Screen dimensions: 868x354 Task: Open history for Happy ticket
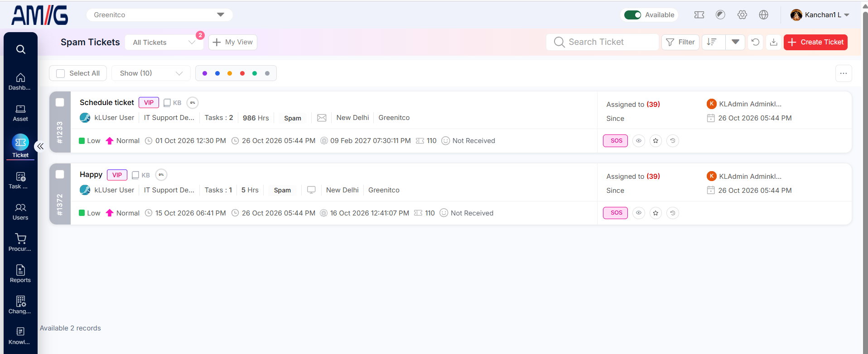[673, 213]
